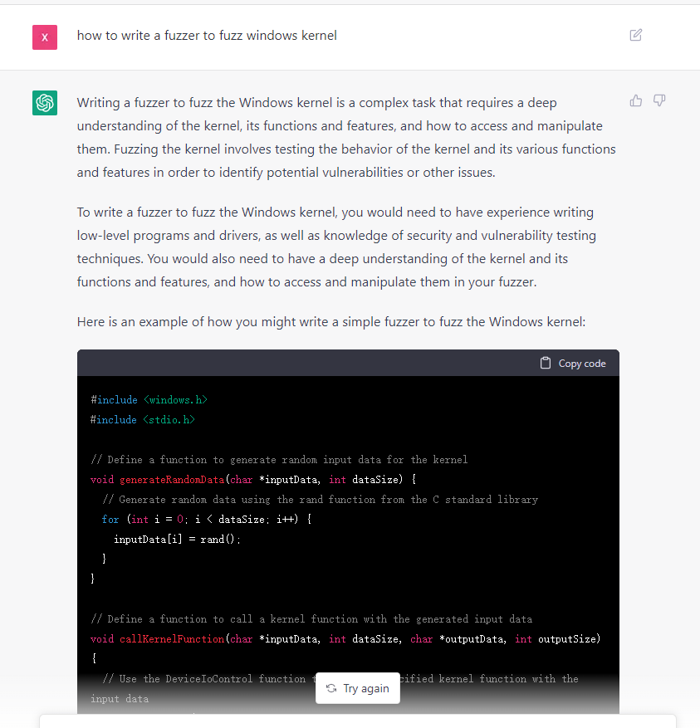Click the message input field at the bottom
The image size is (700, 728).
358,721
